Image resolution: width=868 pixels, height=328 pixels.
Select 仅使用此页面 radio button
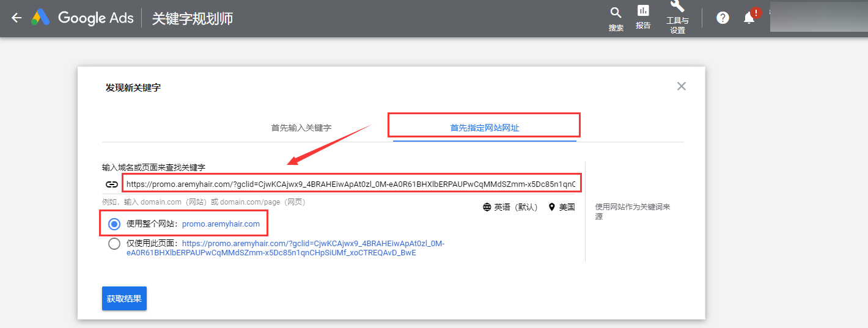(x=114, y=244)
